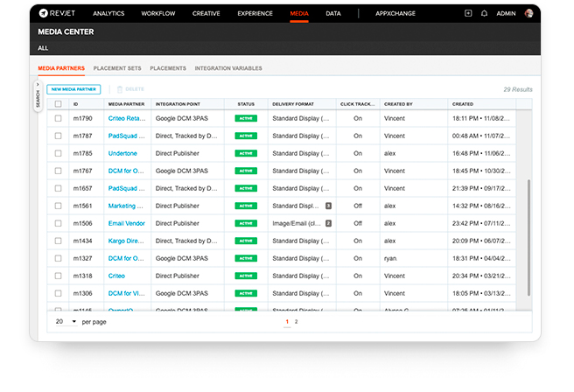Check the box for row m1306
The height and width of the screenshot is (392, 574).
pyautogui.click(x=59, y=293)
